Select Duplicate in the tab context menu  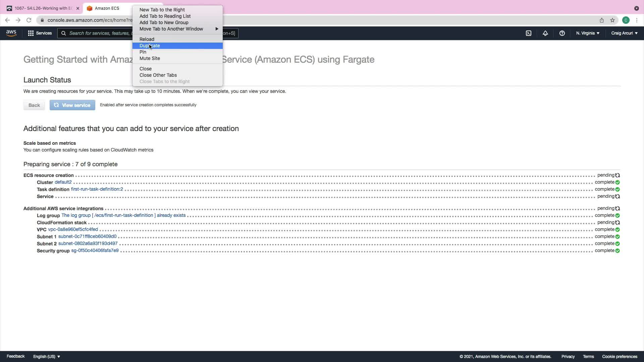point(150,46)
